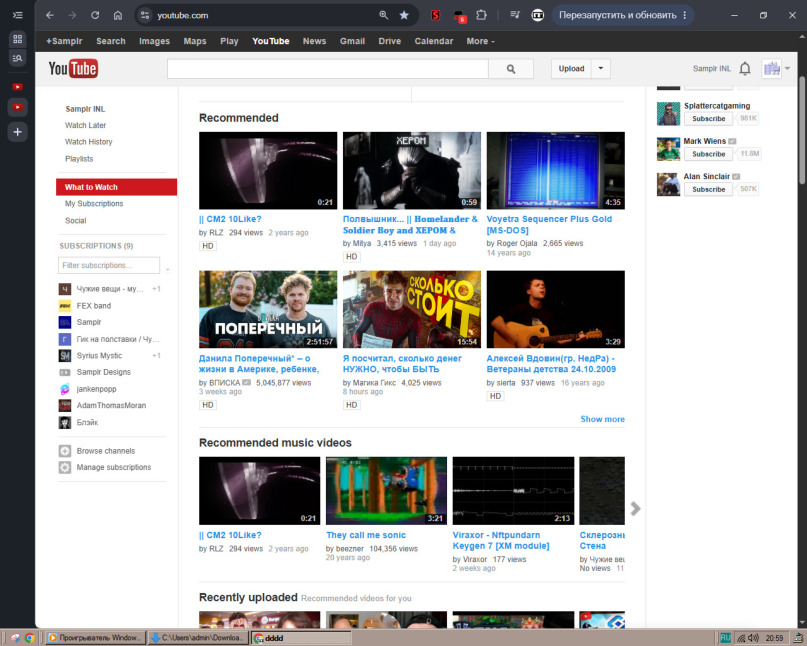Click Maps in the top navigation bar
This screenshot has height=646, width=807.
tap(195, 41)
